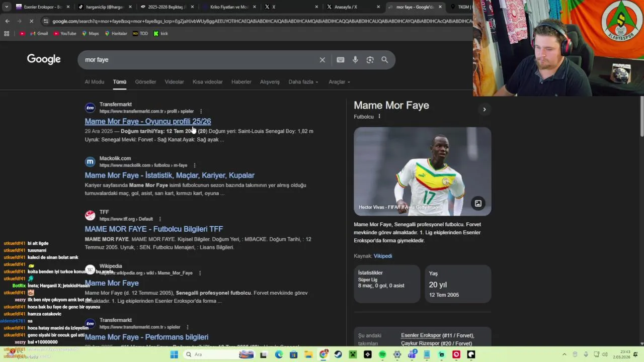
Task: Open the Mame Mor Faye player photo
Action: pyautogui.click(x=423, y=171)
